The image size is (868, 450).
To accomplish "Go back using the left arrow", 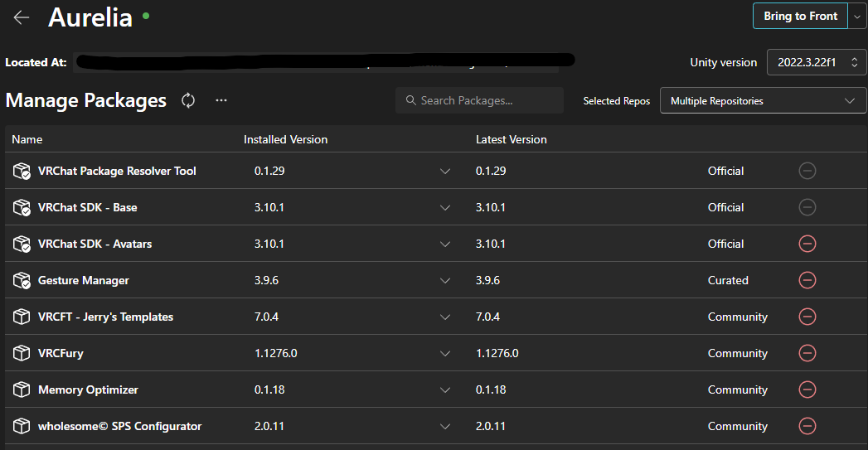I will click(x=22, y=17).
